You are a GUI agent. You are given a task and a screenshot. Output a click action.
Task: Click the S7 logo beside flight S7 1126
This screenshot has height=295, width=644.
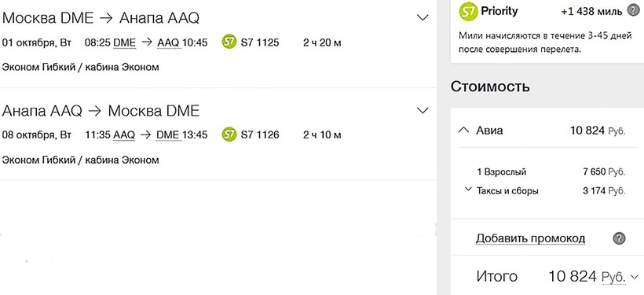pos(229,135)
